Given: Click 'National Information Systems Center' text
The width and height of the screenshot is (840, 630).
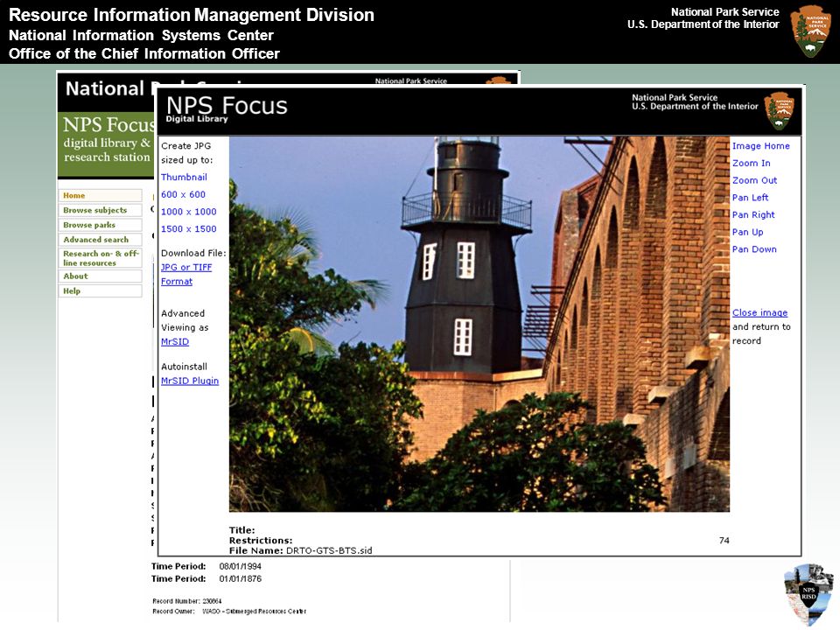Looking at the screenshot, I should (141, 35).
